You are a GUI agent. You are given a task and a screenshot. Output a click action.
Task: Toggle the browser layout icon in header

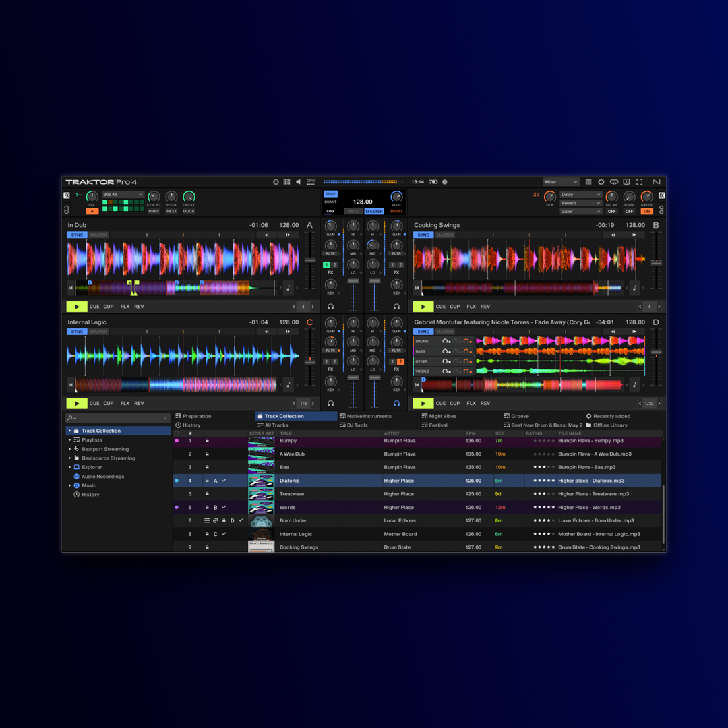[x=588, y=182]
